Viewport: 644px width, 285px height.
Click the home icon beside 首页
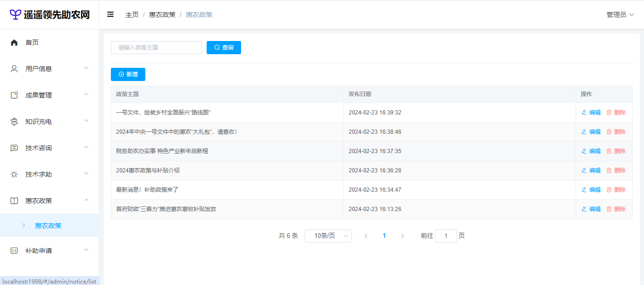(x=14, y=42)
